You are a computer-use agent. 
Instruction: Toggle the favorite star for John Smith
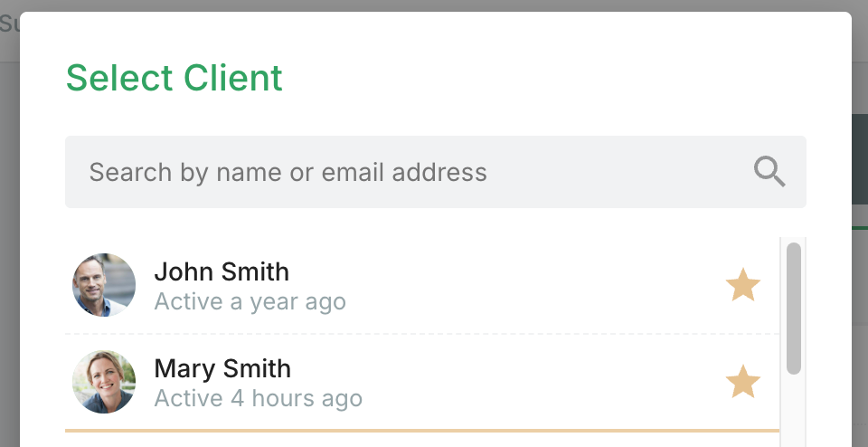tap(743, 285)
